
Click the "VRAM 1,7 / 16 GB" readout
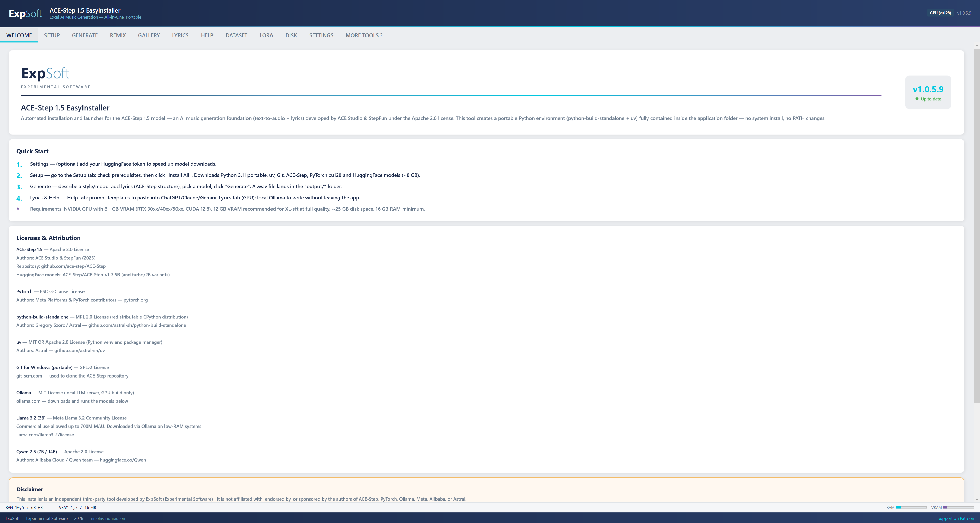[x=77, y=507]
